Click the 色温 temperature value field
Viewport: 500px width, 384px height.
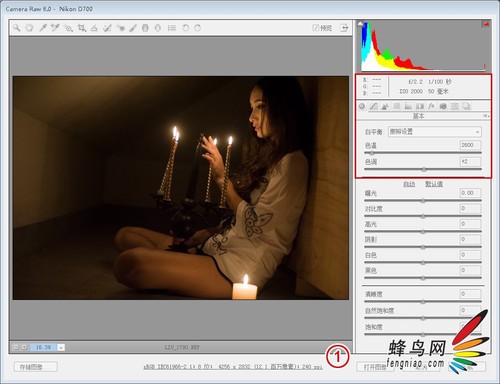[x=470, y=145]
